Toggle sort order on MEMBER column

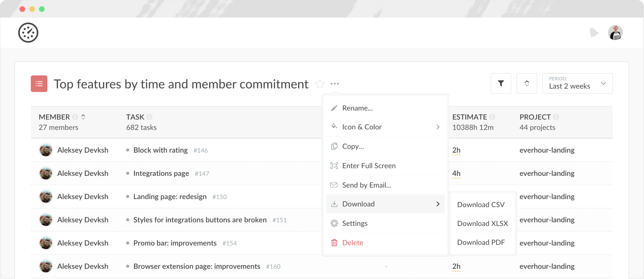point(83,117)
